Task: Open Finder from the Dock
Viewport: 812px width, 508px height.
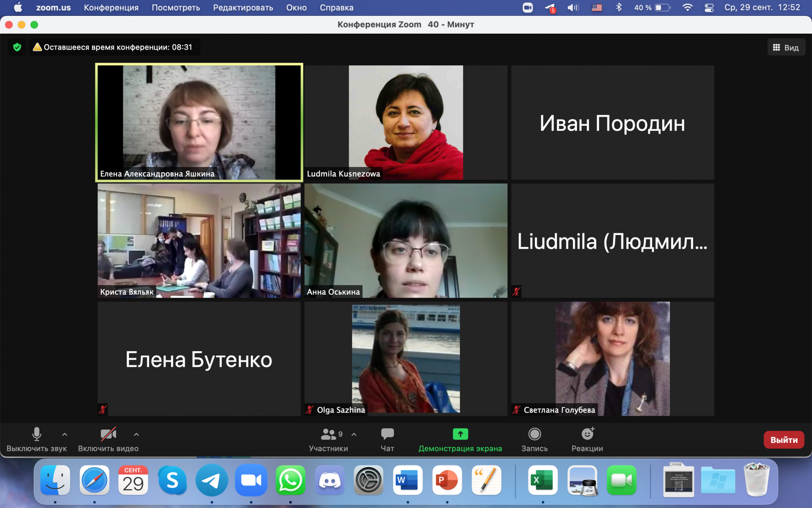Action: click(55, 480)
